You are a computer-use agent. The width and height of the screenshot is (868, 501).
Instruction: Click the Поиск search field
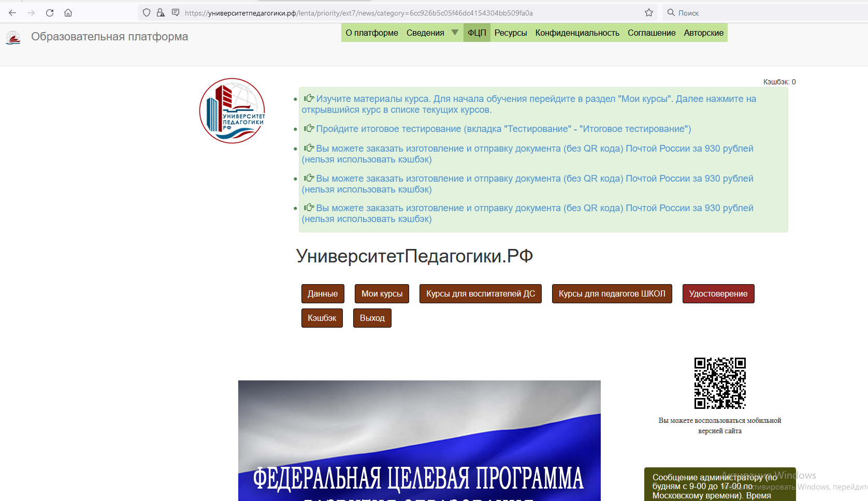[x=766, y=13]
